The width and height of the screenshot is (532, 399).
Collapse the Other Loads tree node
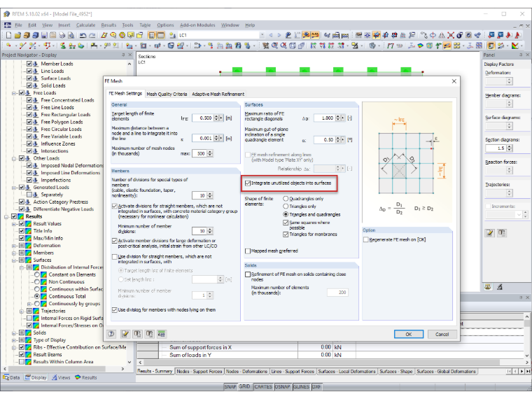14,158
